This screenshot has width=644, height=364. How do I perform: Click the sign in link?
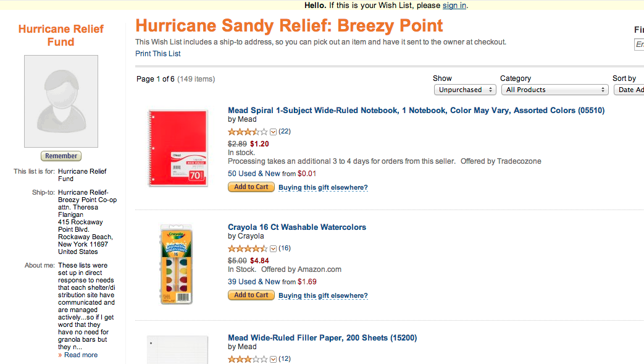454,6
